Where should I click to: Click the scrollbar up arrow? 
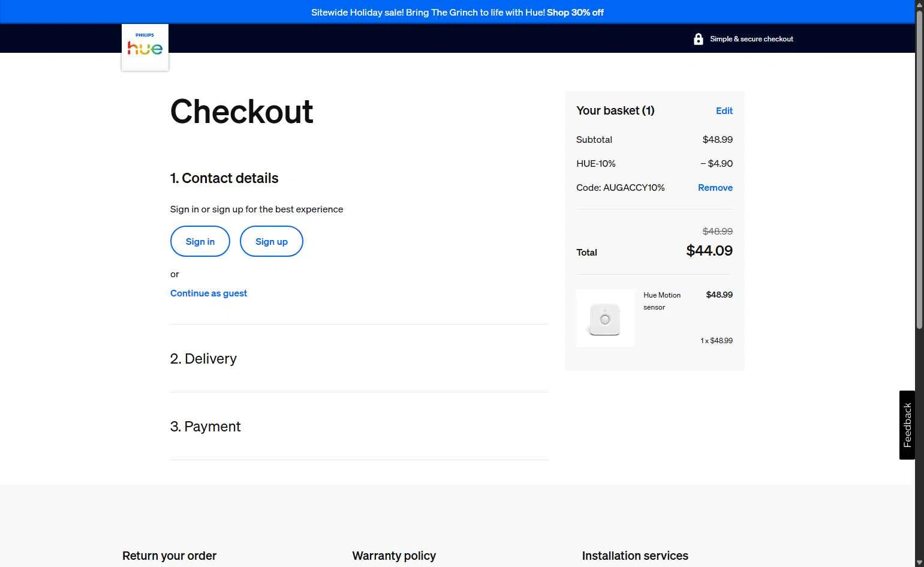click(x=919, y=4)
